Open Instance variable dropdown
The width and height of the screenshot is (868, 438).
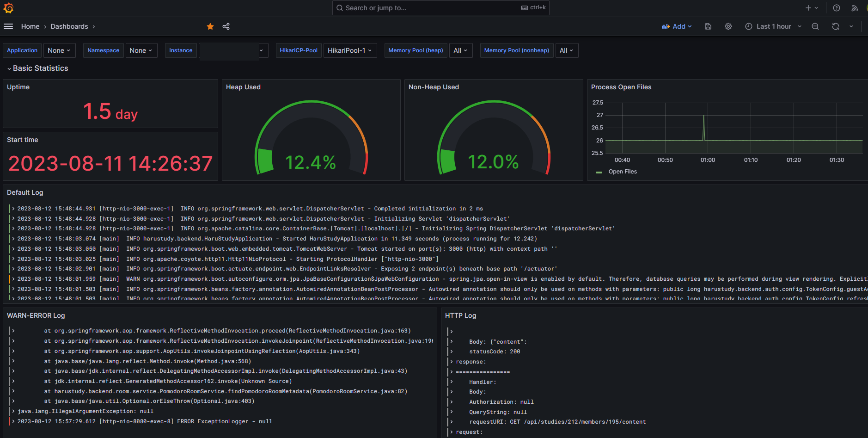[233, 50]
